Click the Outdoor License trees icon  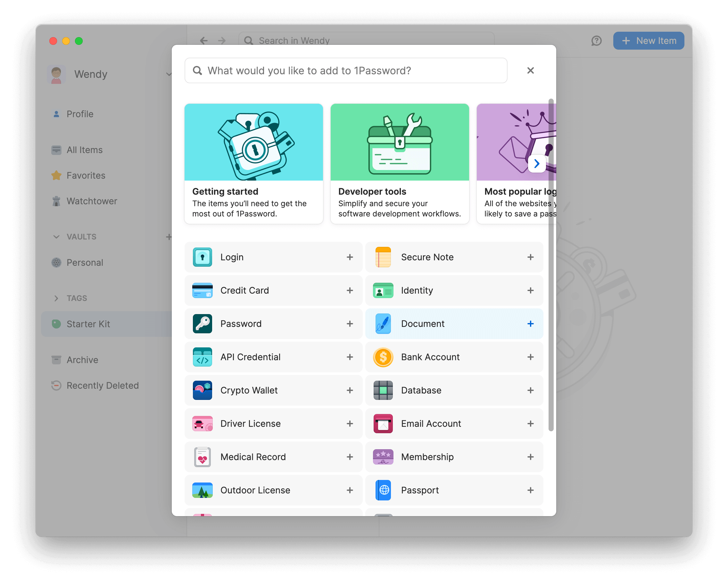click(x=202, y=490)
